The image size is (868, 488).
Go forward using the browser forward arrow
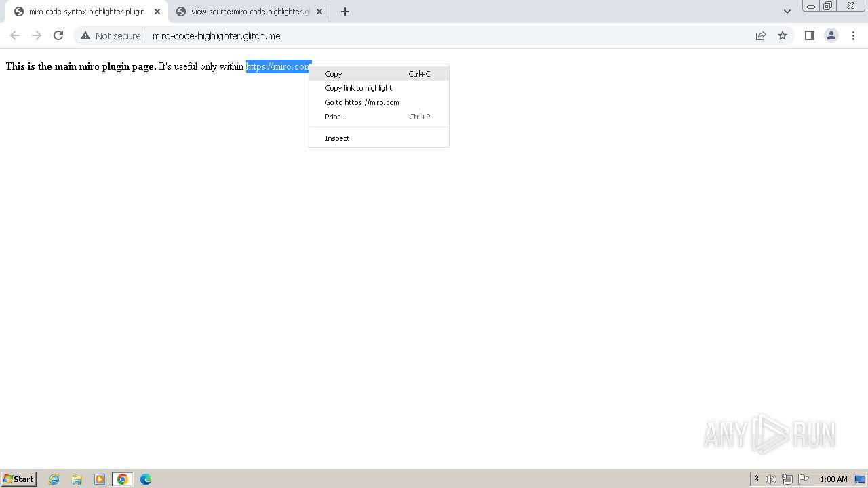click(37, 35)
